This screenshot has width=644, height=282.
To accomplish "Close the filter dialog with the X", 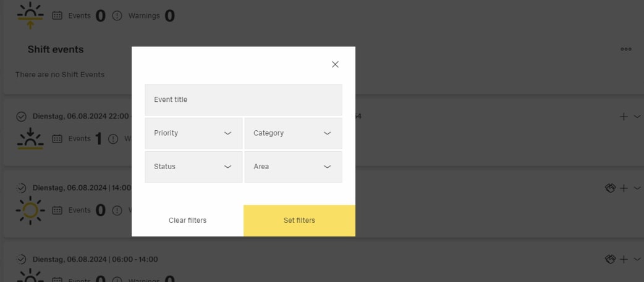I will [335, 64].
